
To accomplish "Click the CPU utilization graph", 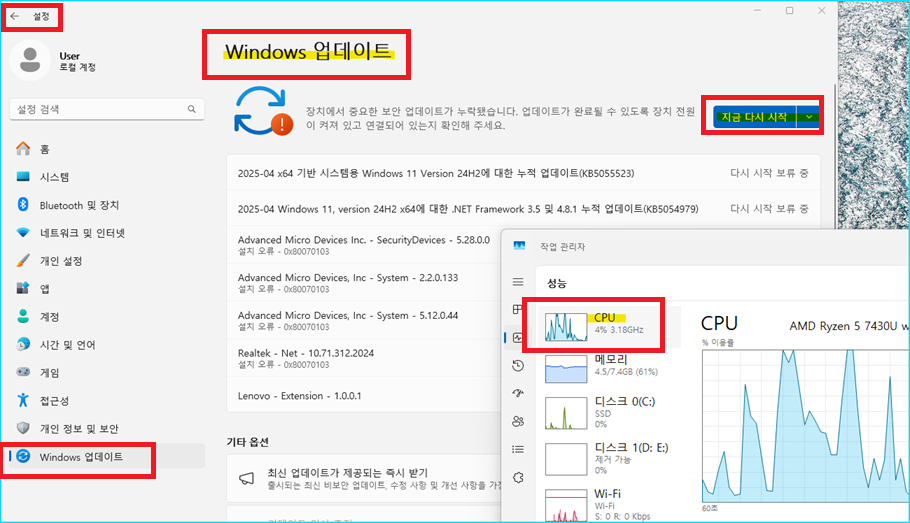I will [x=806, y=426].
